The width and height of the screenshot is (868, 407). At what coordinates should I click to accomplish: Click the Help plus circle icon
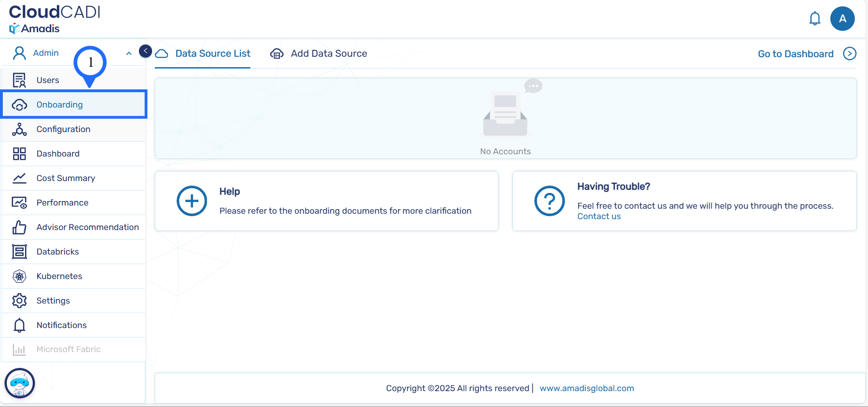(x=192, y=201)
